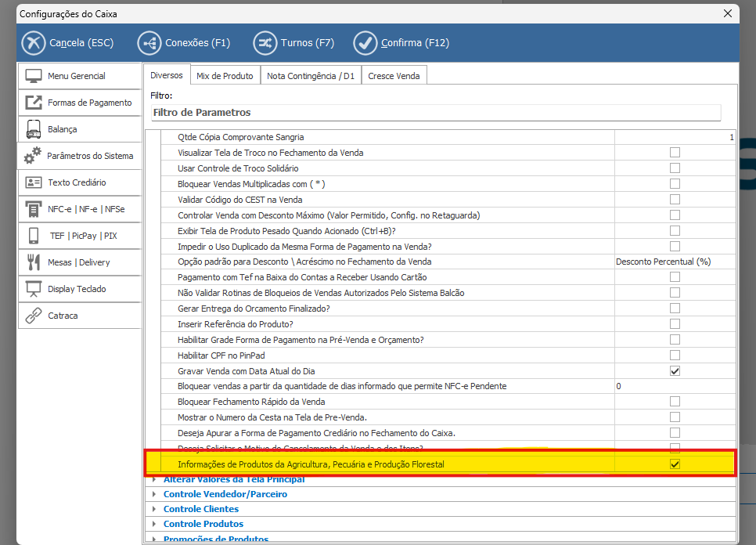This screenshot has width=756, height=545.
Task: Click the Turnos (F7) shuffle icon
Action: tap(265, 43)
